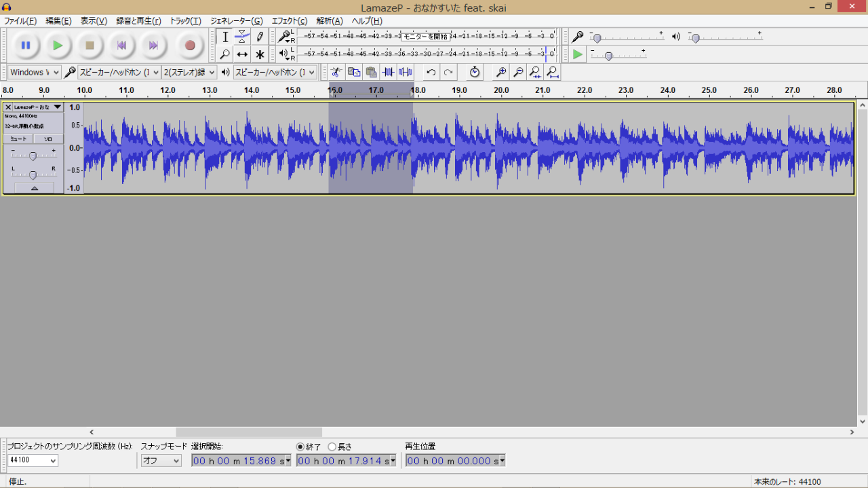Select the Envelope tool
Image resolution: width=868 pixels, height=488 pixels.
242,37
